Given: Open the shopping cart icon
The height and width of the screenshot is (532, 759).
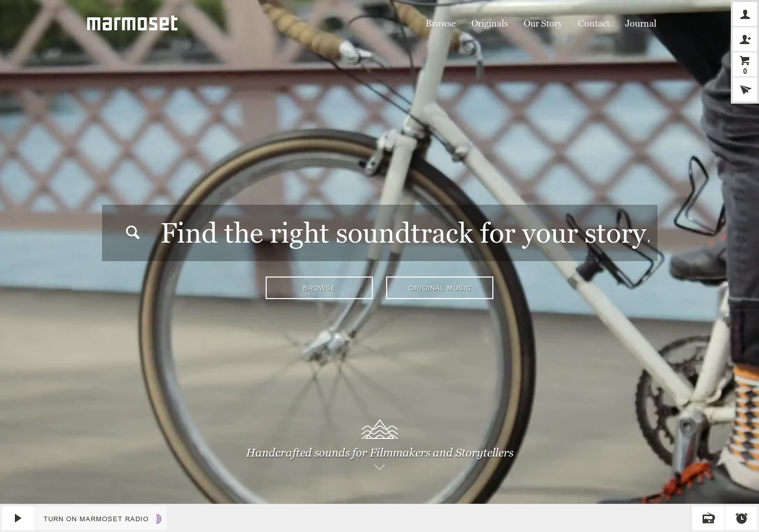Looking at the screenshot, I should [x=745, y=65].
